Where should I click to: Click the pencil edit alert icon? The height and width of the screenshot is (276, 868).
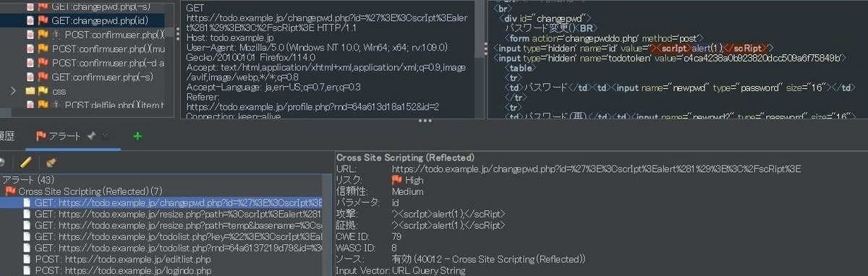point(26,163)
